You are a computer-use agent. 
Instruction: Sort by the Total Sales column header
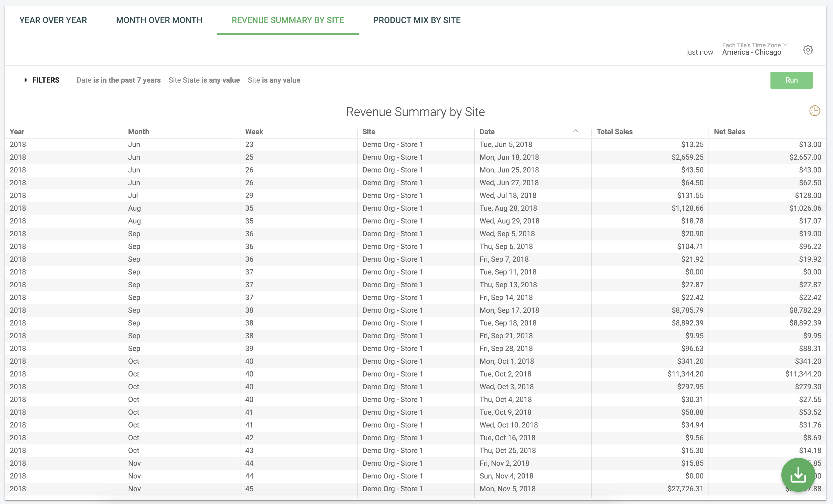pyautogui.click(x=614, y=131)
